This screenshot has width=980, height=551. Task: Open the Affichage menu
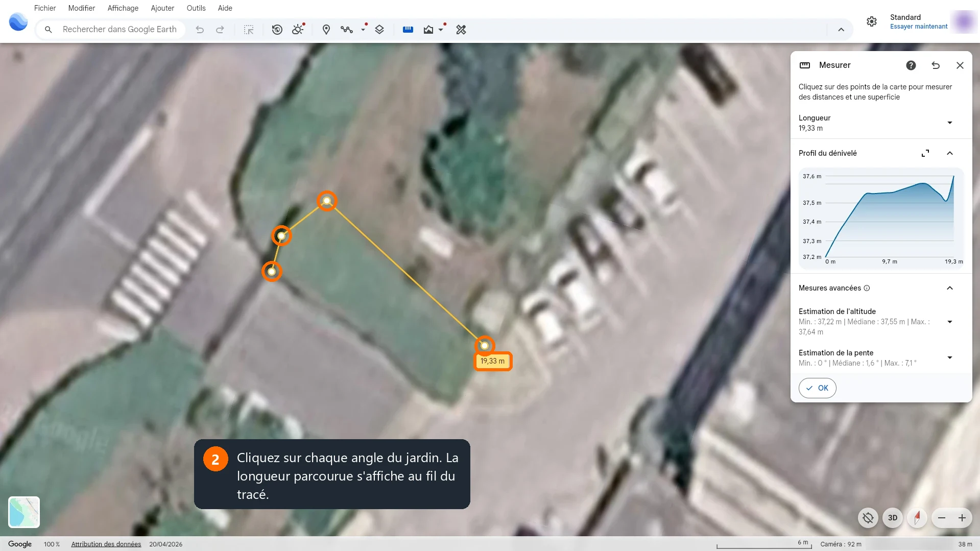(123, 8)
